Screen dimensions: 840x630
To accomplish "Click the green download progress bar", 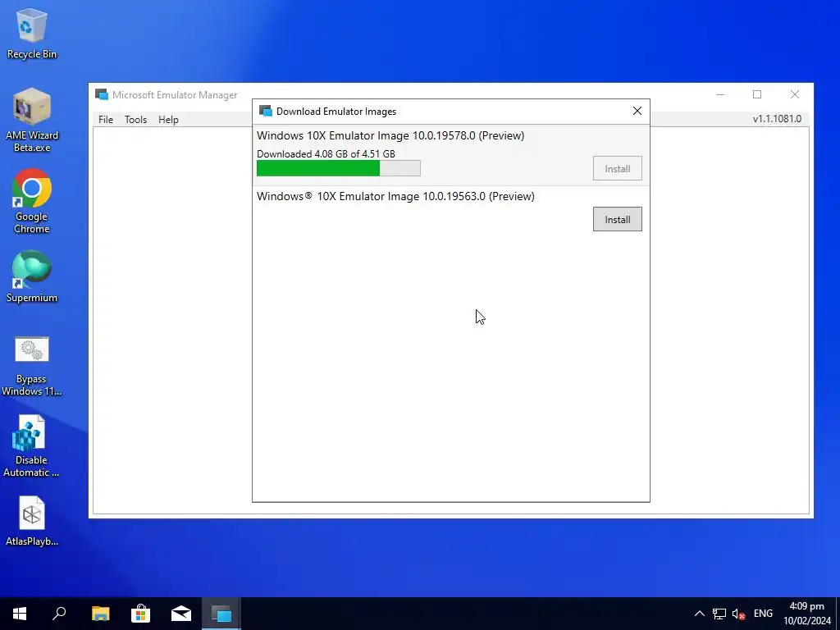I will click(x=339, y=168).
